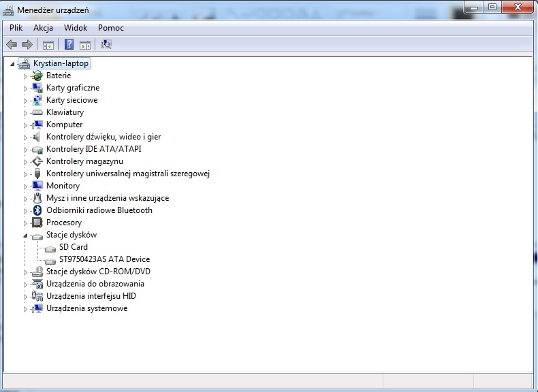Click the Forward arrow toolbar icon
This screenshot has height=392, width=538.
point(27,44)
